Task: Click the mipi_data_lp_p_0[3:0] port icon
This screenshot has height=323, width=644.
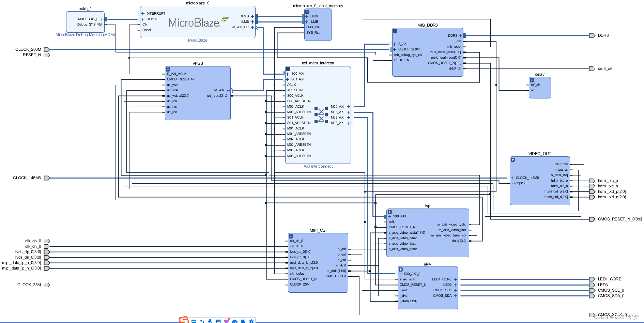Action: click(47, 263)
